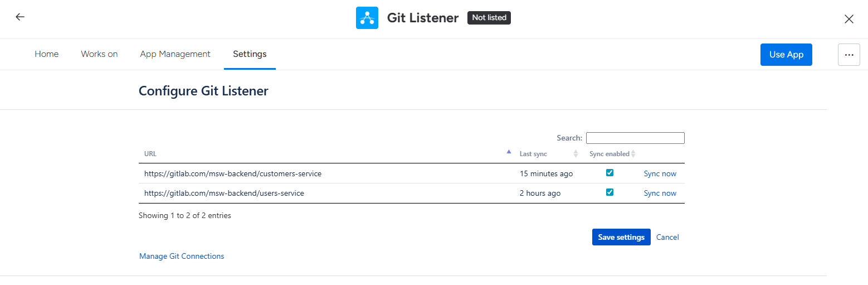Disable sync for customers-service repository

click(x=609, y=173)
